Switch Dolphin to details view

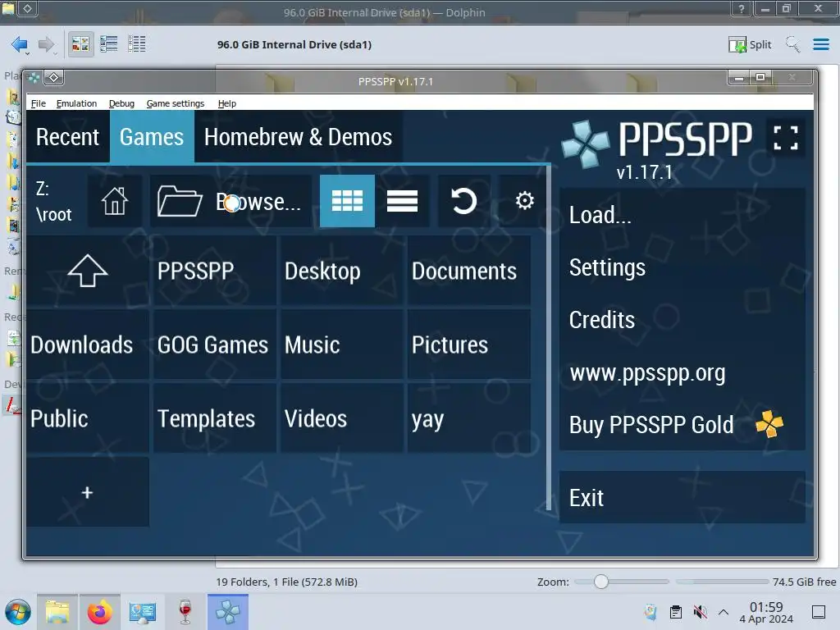click(x=137, y=44)
